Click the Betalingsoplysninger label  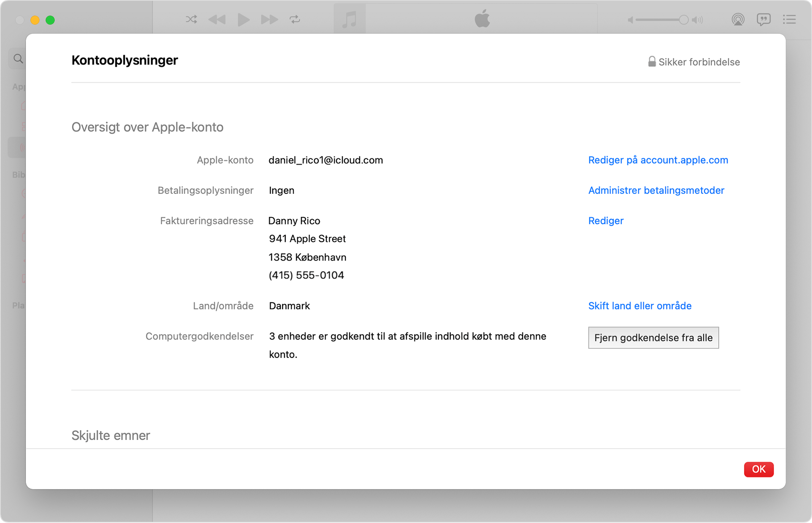coord(205,190)
